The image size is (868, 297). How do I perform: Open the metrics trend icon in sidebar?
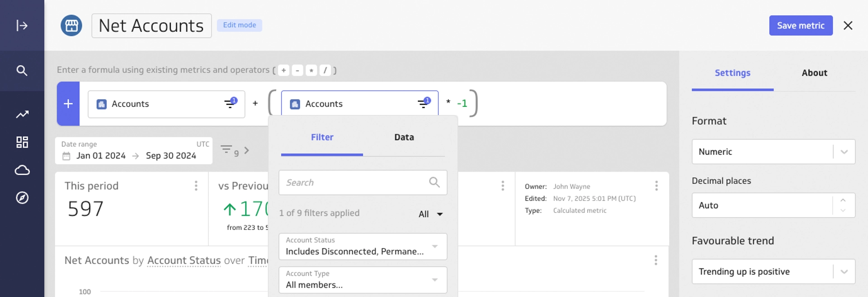click(x=22, y=115)
